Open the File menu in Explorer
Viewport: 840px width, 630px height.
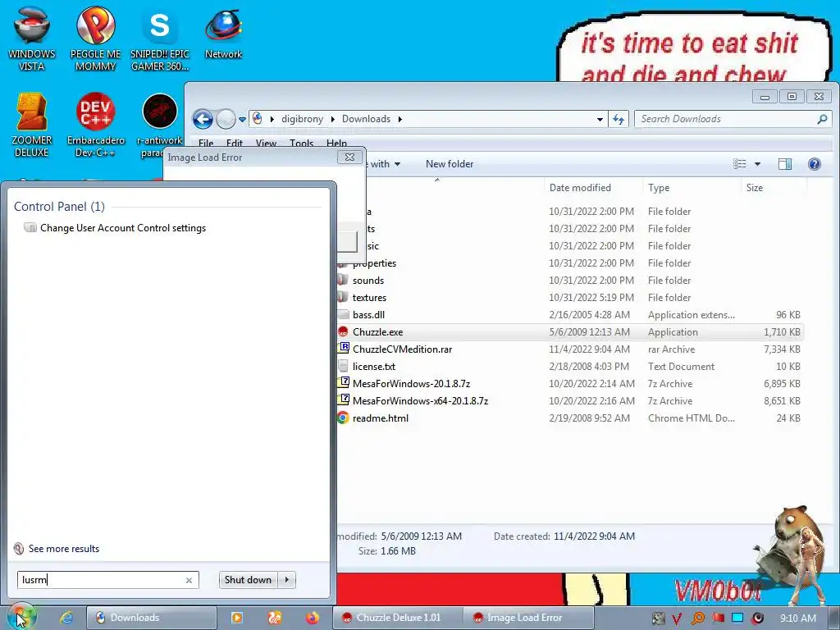point(206,143)
